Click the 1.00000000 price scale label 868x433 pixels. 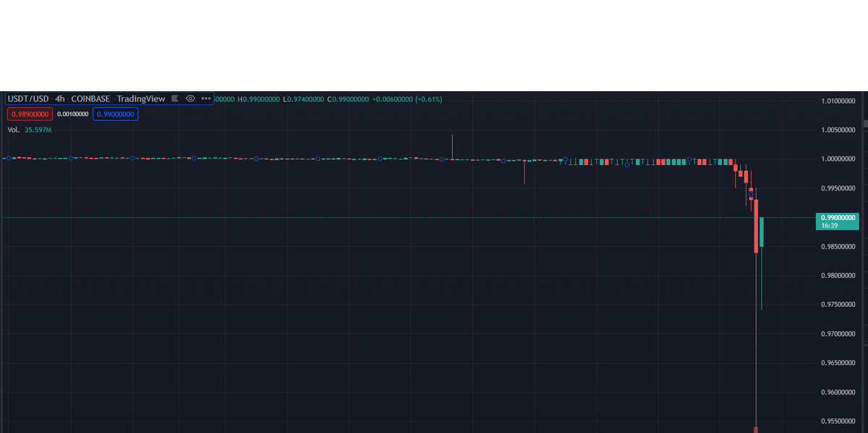pyautogui.click(x=839, y=159)
